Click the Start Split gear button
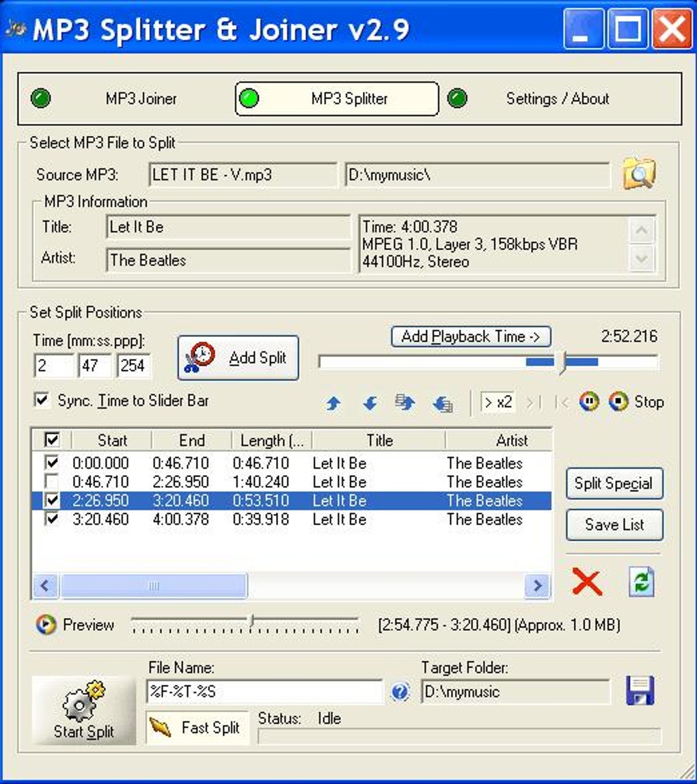This screenshot has width=697, height=784. point(84,710)
